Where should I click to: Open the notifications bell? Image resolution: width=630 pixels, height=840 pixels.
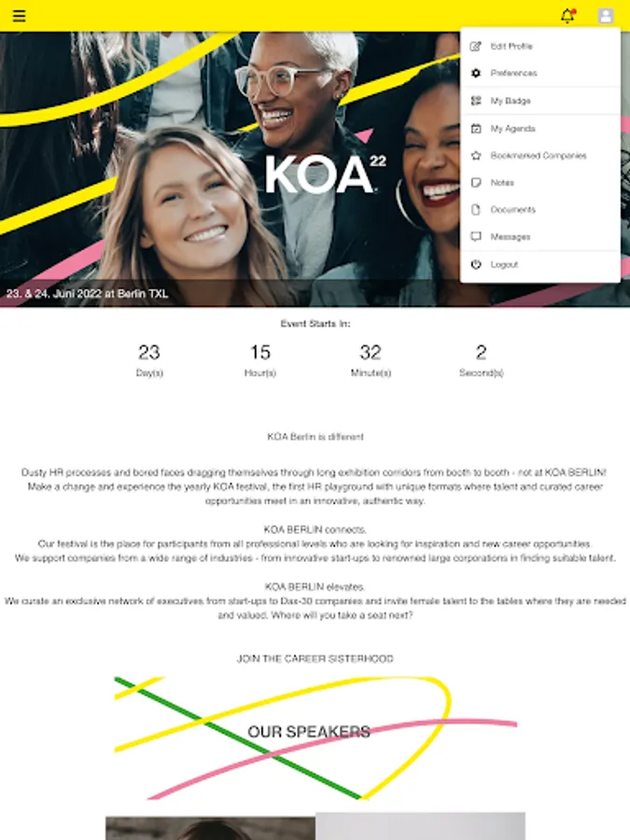pyautogui.click(x=567, y=16)
